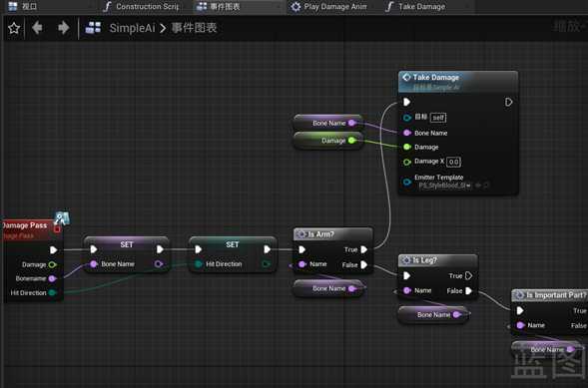Click 事件图表 in the breadcrumb path

click(x=195, y=28)
